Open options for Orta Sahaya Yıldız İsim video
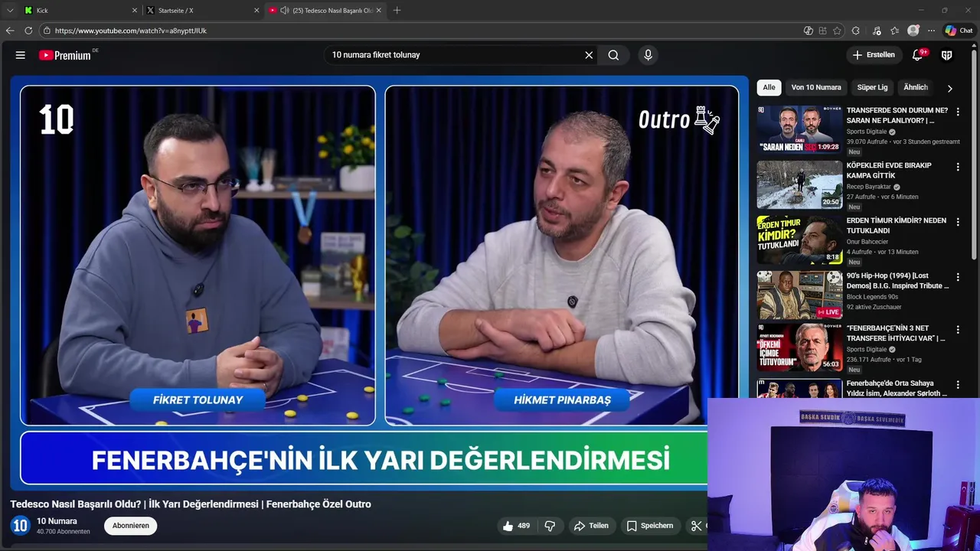Viewport: 980px width, 551px height. pyautogui.click(x=958, y=385)
